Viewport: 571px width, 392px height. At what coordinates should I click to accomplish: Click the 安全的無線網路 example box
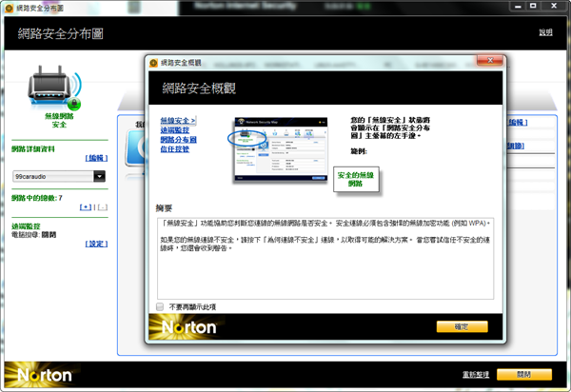tap(356, 179)
